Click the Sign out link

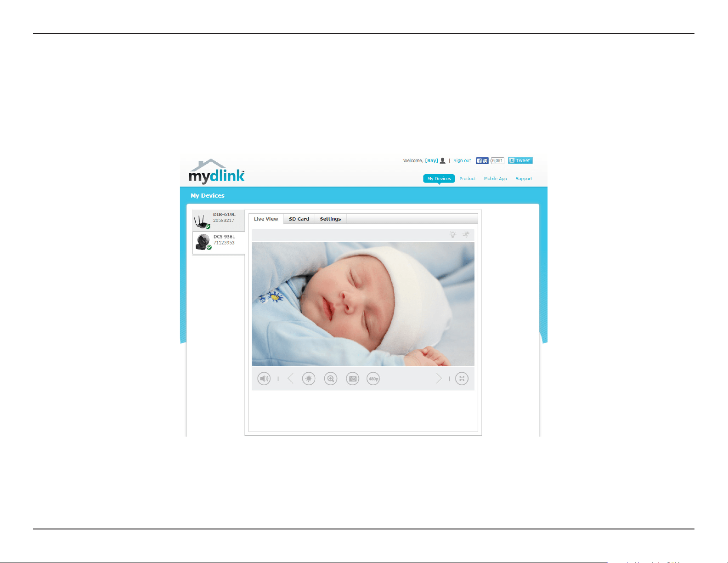click(462, 160)
